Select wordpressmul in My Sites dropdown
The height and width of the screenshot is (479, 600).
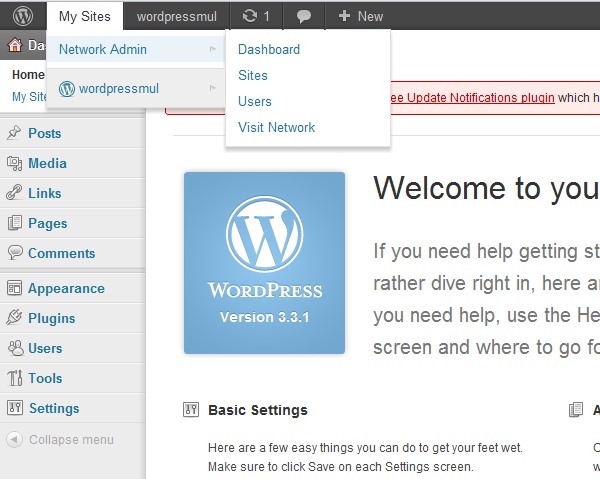[136, 89]
